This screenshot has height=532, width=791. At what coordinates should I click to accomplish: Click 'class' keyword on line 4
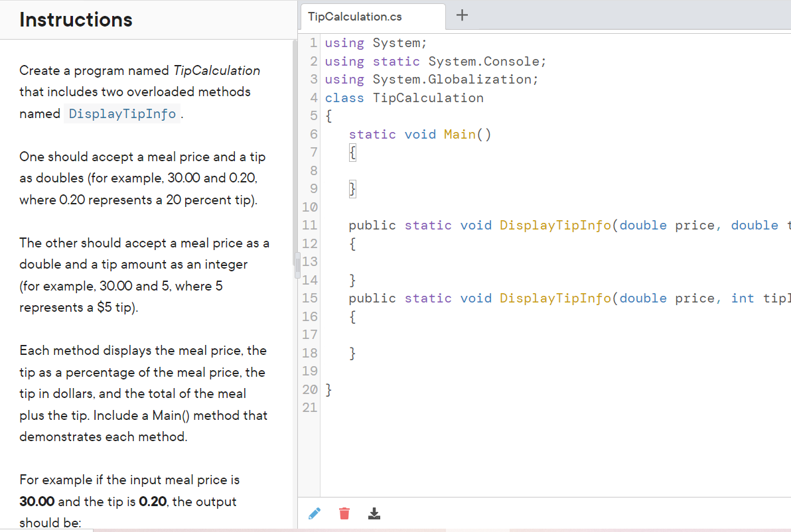[344, 98]
